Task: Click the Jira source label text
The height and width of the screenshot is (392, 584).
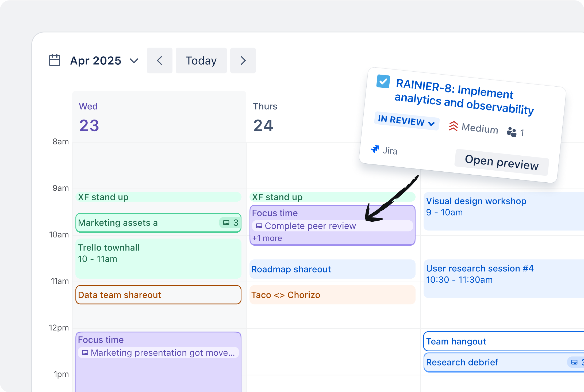Action: click(390, 151)
